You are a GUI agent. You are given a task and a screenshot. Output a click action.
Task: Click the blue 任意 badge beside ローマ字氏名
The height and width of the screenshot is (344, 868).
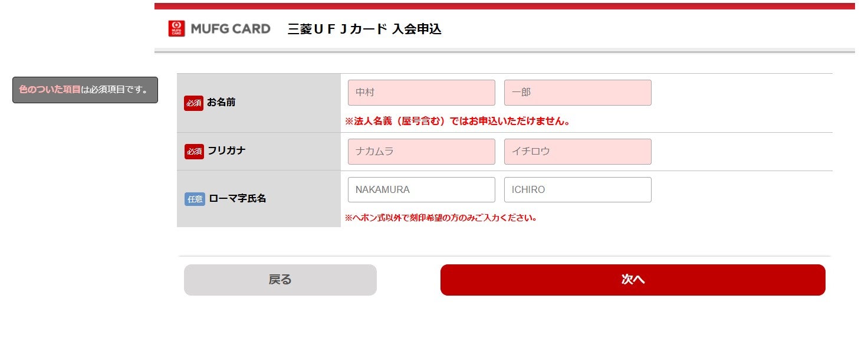(195, 199)
